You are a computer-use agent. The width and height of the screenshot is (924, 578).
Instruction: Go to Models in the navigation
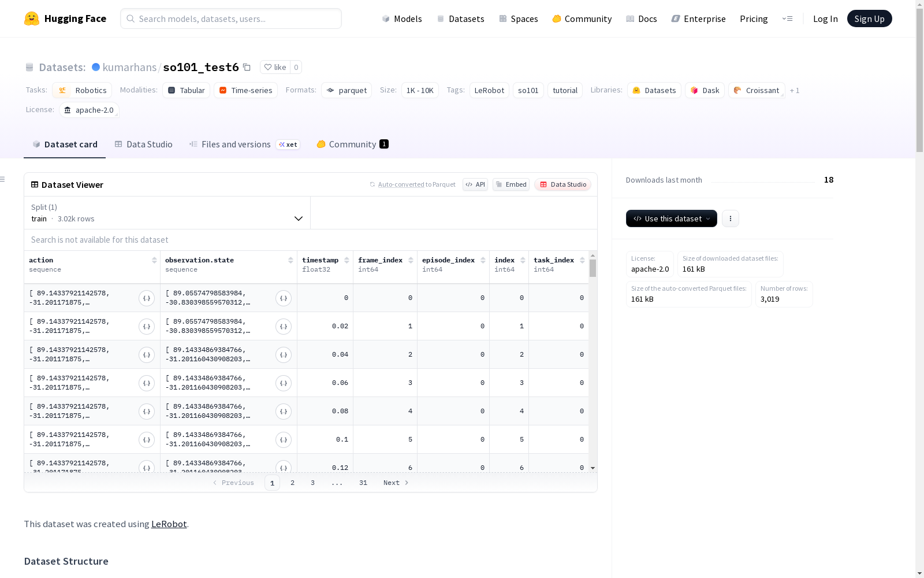402,18
